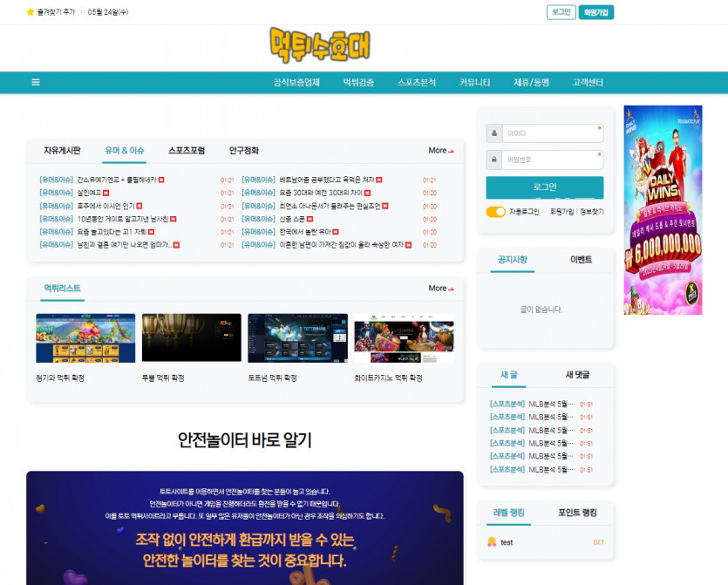Open the hamburger menu in the navigation bar
This screenshot has width=728, height=585.
tap(36, 82)
